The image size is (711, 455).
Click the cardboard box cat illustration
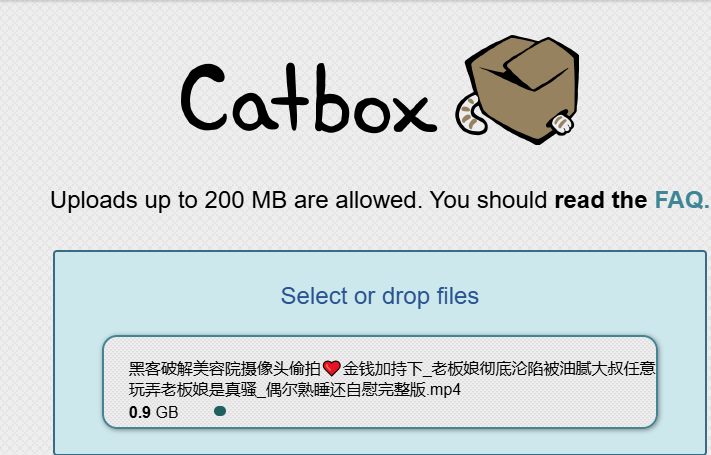[x=517, y=89]
